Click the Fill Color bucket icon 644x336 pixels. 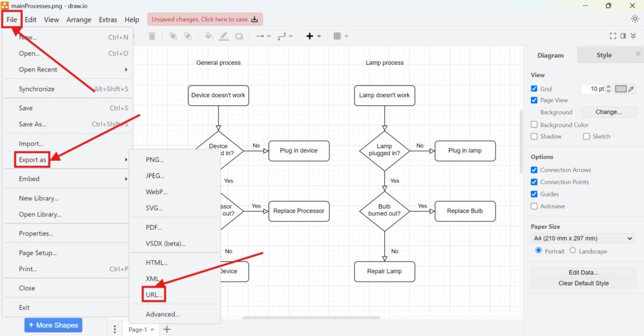(x=209, y=36)
